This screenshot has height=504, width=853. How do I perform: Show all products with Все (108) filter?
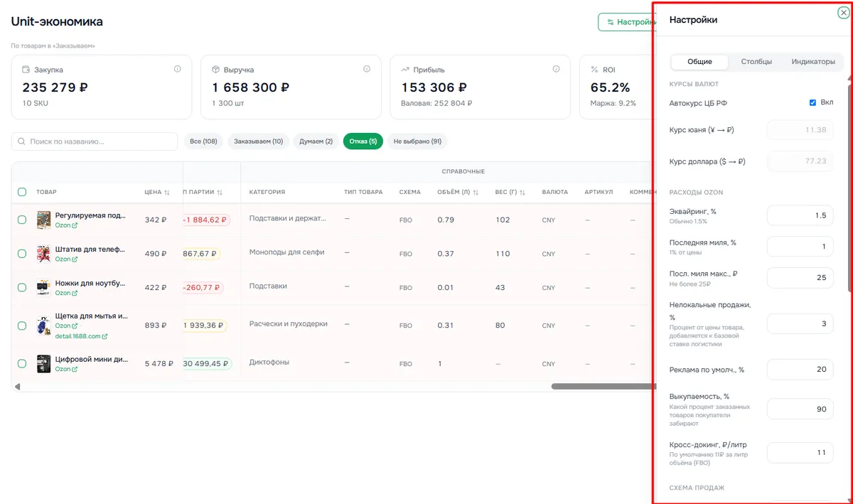pyautogui.click(x=204, y=141)
